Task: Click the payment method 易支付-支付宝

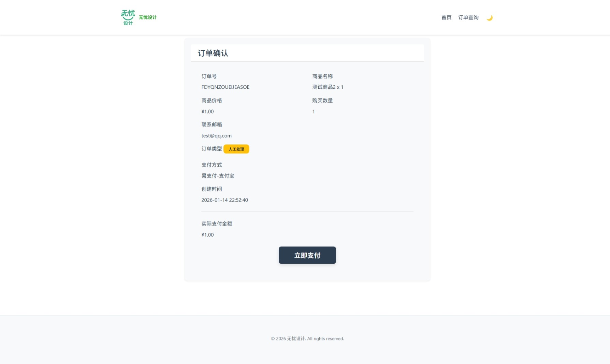Action: [218, 176]
